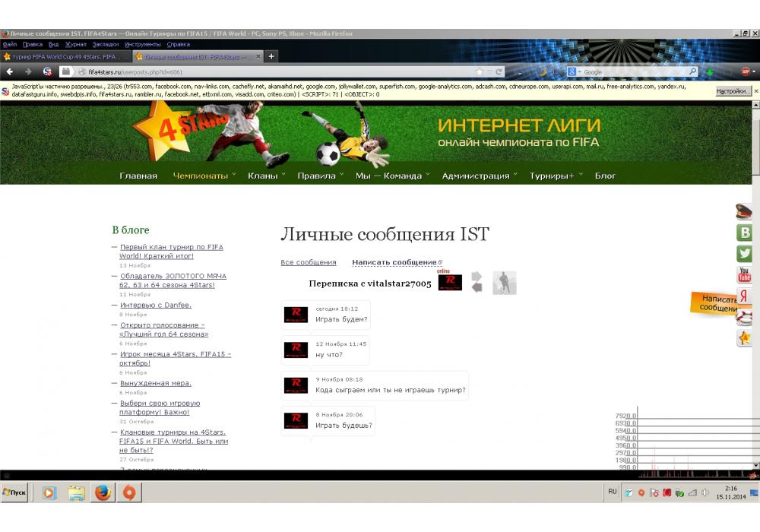Close the active Личные сообщения tab
The width and height of the screenshot is (760, 532).
258,57
